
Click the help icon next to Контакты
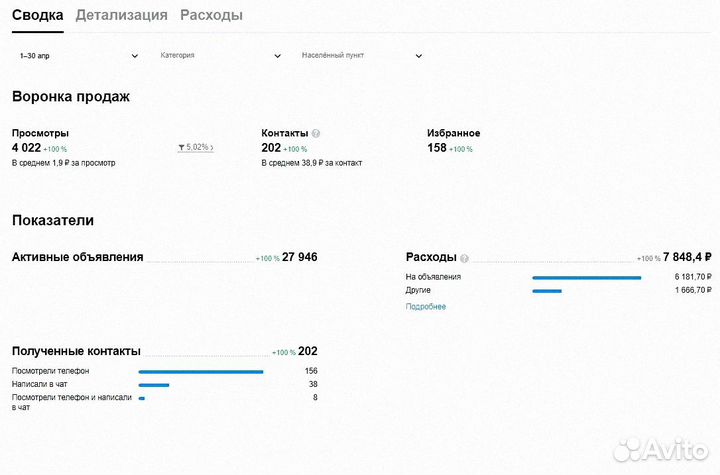coord(316,133)
